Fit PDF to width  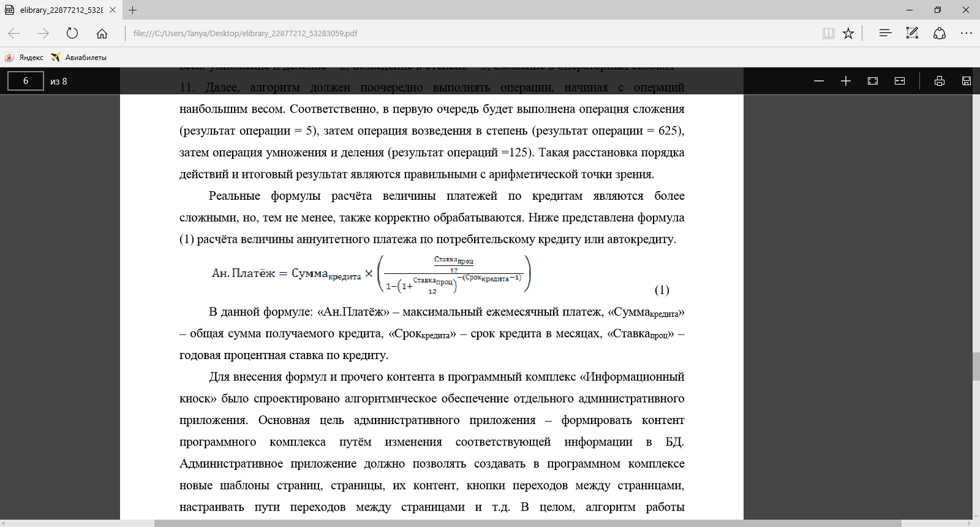(900, 81)
